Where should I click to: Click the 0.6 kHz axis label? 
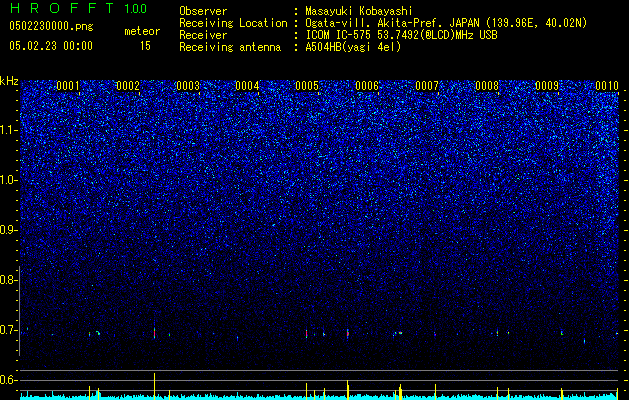pyautogui.click(x=7, y=380)
